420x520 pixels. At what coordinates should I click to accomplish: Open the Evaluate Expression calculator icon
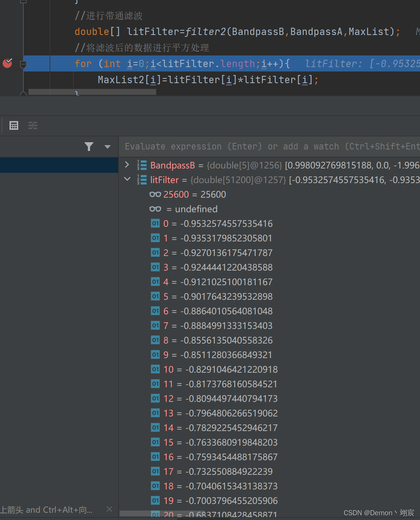[x=13, y=125]
